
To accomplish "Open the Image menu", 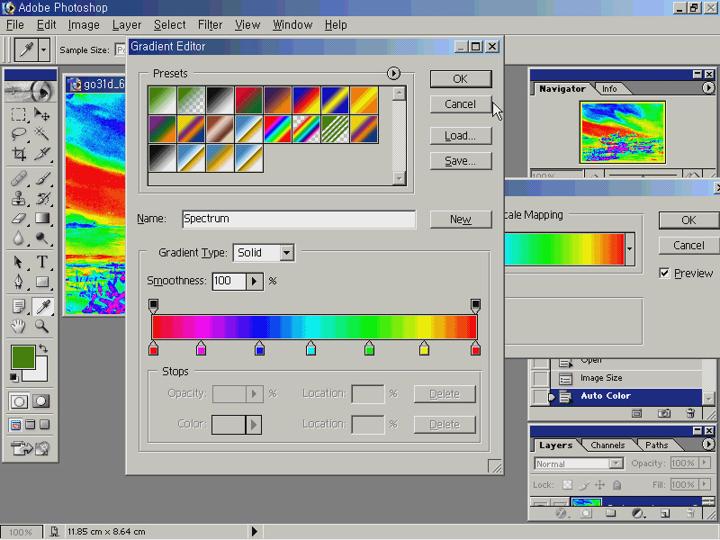I will 84,25.
